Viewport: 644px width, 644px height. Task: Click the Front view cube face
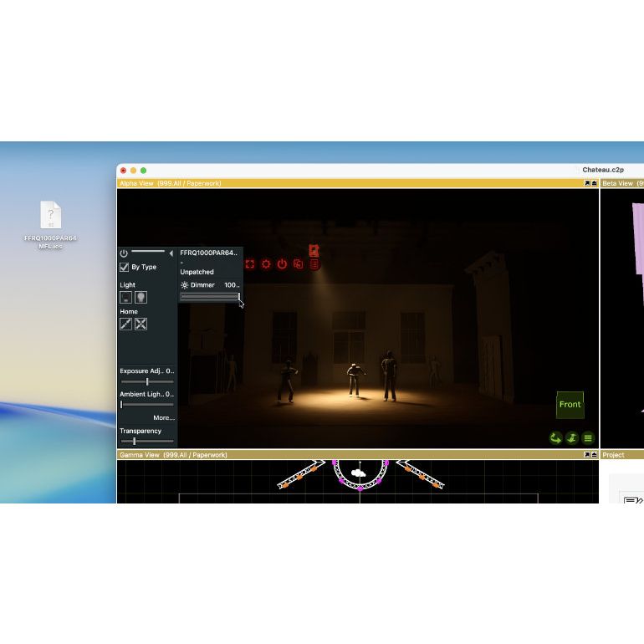click(570, 405)
